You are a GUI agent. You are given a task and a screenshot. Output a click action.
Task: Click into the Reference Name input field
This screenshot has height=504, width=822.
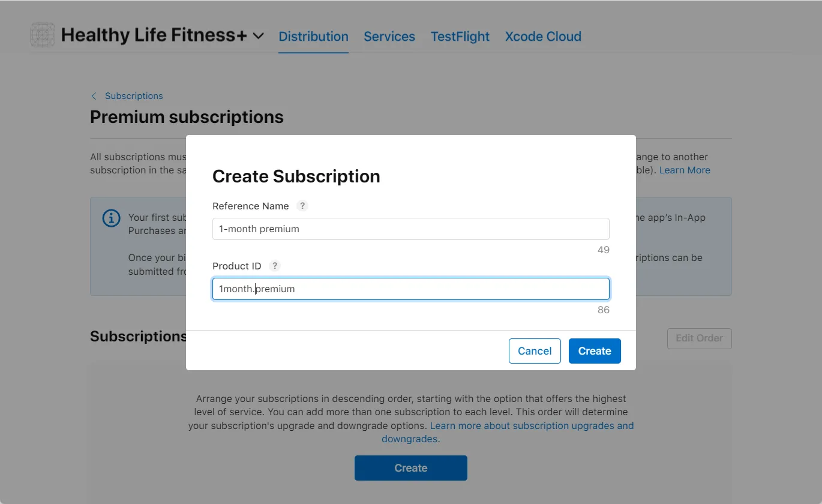pyautogui.click(x=410, y=229)
